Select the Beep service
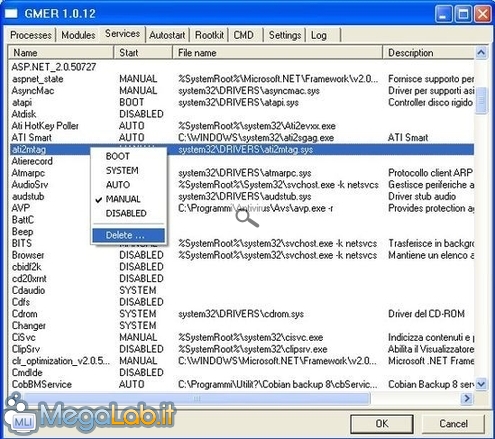The height and width of the screenshot is (439, 495). 22,232
